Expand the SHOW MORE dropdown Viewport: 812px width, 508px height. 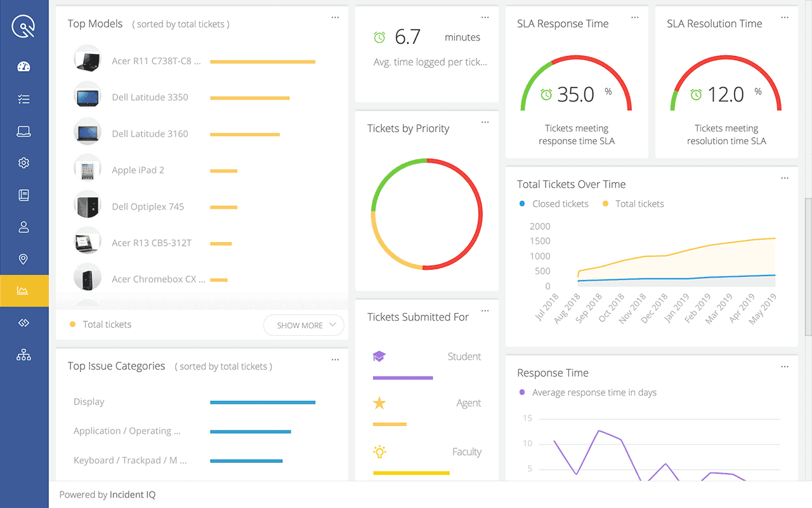click(303, 325)
